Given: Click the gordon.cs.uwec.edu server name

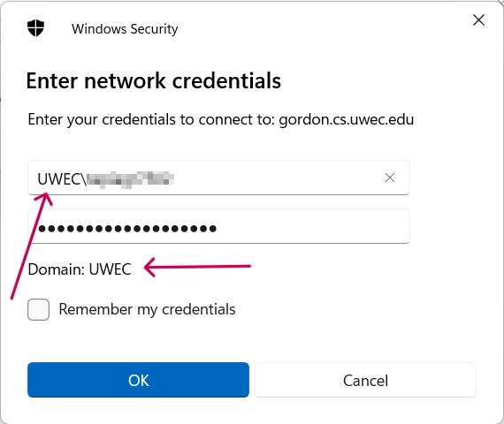Looking at the screenshot, I should pyautogui.click(x=347, y=119).
